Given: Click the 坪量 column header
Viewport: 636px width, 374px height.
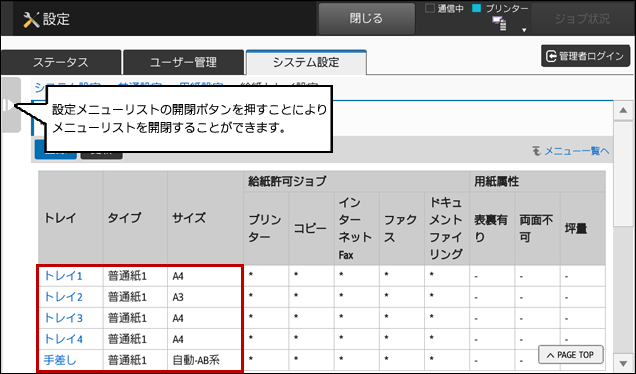Looking at the screenshot, I should pos(583,228).
